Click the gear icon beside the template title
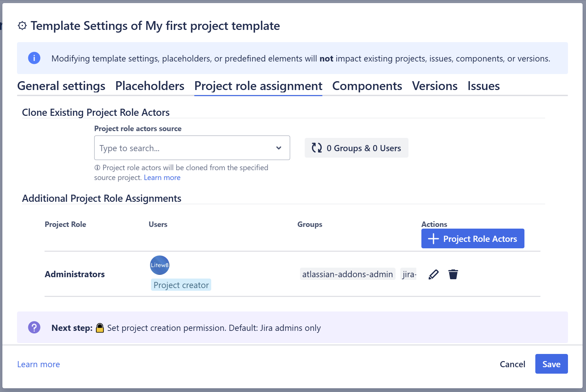This screenshot has height=392, width=586. tap(22, 25)
